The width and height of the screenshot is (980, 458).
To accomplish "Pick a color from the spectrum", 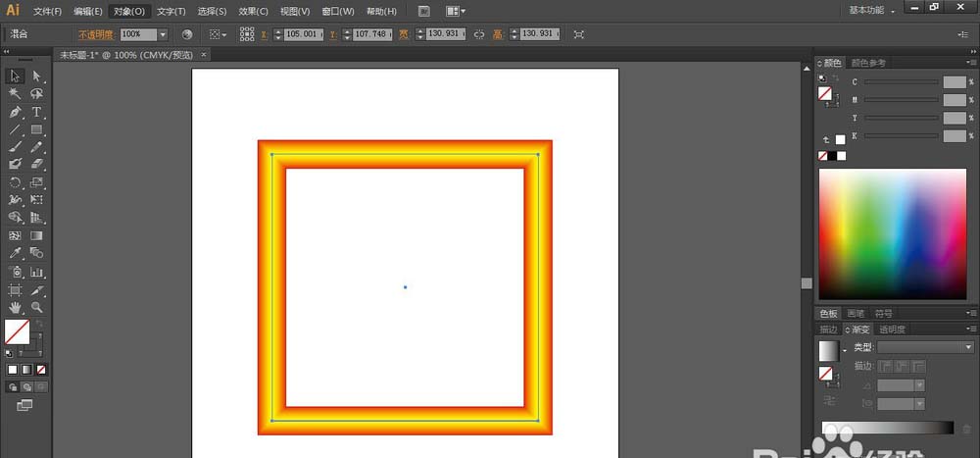I will click(x=893, y=234).
